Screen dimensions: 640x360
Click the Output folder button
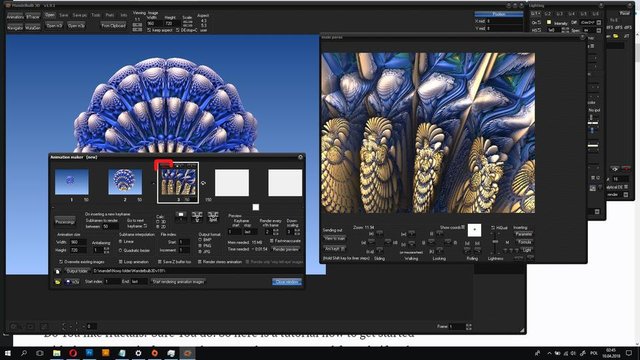click(77, 271)
